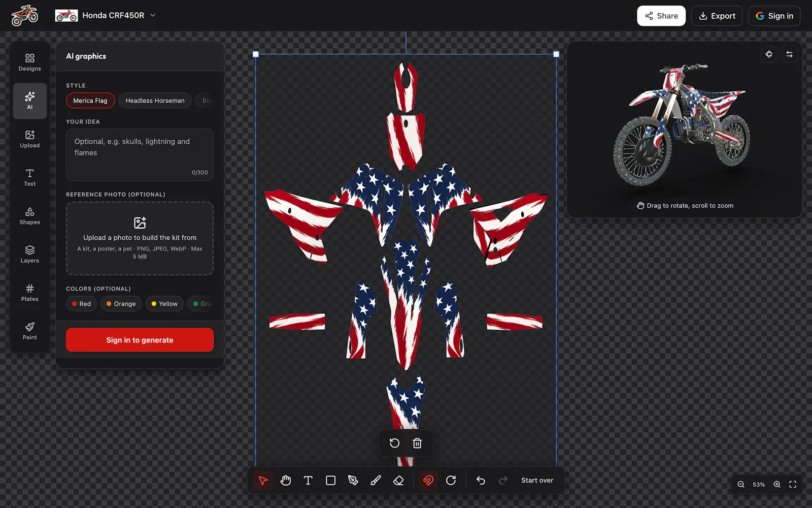Open the Paint panel
The height and width of the screenshot is (508, 812).
30,331
